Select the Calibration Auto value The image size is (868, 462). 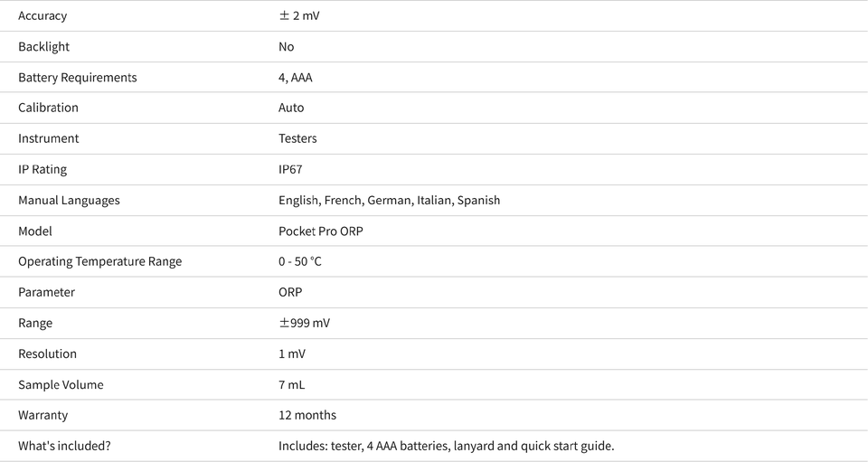pyautogui.click(x=291, y=108)
